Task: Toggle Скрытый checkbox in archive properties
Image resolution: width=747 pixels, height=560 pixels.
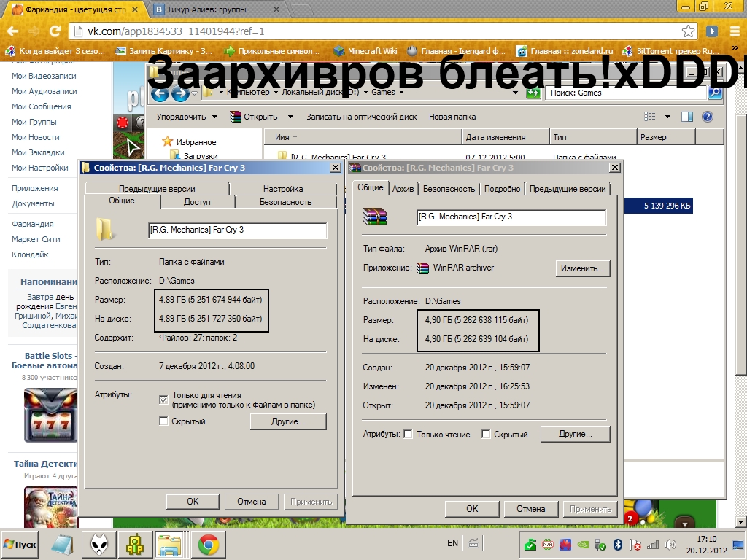Action: click(x=485, y=435)
